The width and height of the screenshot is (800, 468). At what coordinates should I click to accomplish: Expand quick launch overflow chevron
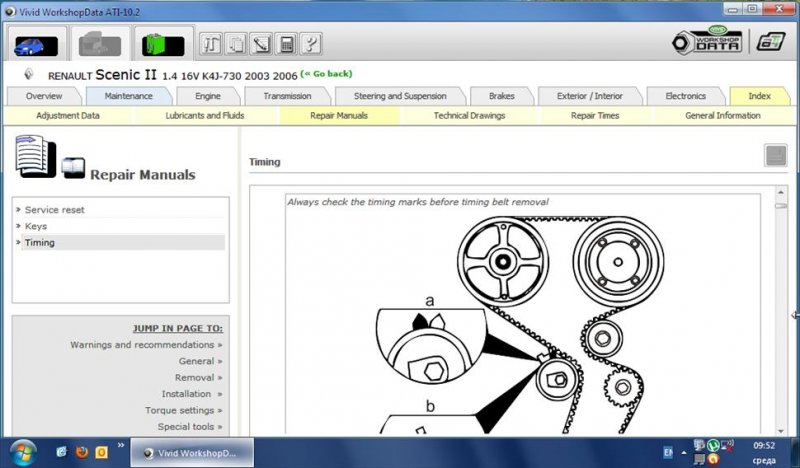click(x=121, y=445)
